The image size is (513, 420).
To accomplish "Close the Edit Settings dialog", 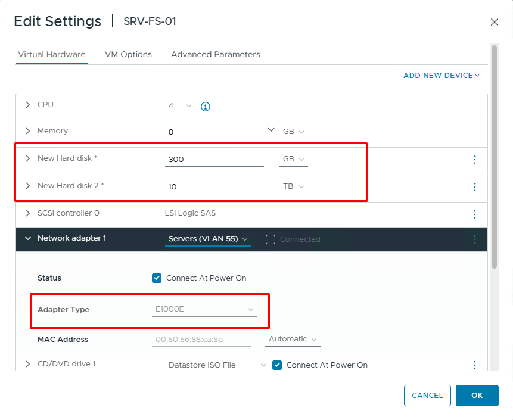I will click(495, 22).
